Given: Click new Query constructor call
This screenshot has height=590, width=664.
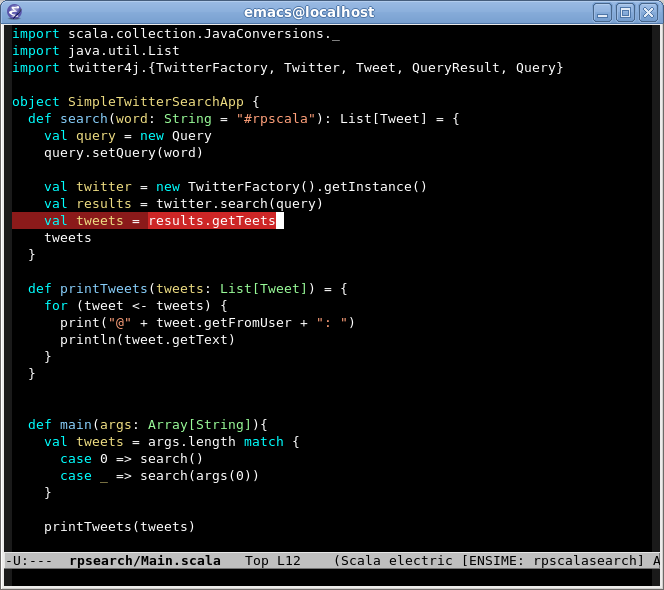Looking at the screenshot, I should tap(175, 136).
